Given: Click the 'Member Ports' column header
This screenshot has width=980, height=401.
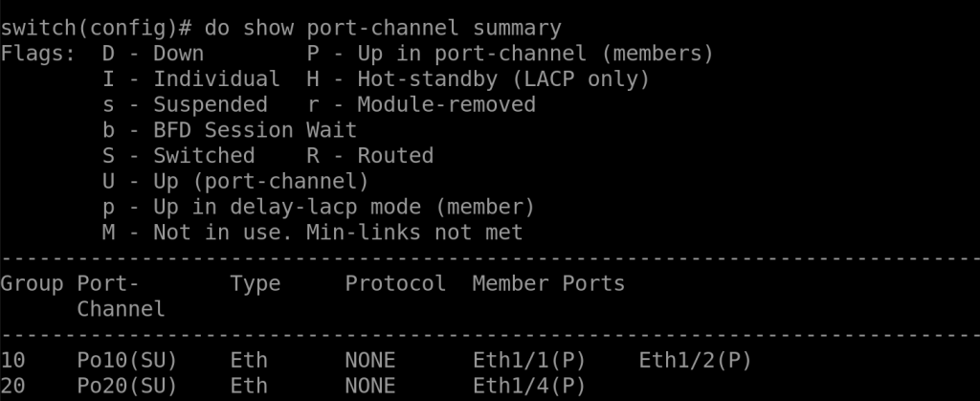Looking at the screenshot, I should pos(548,283).
